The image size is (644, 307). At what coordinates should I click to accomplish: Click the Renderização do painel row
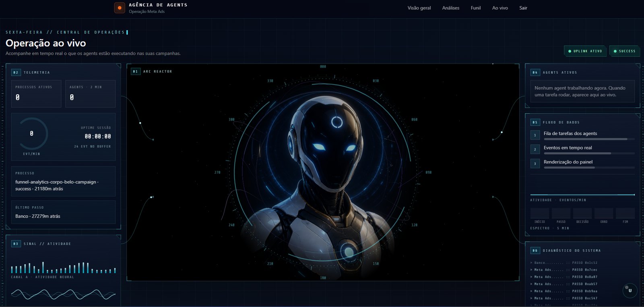coord(582,164)
